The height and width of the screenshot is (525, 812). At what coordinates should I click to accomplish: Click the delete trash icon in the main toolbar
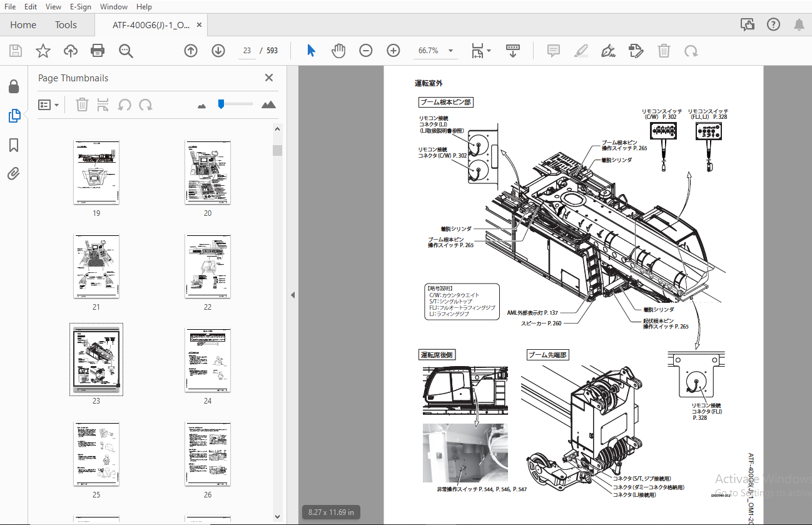tap(664, 51)
